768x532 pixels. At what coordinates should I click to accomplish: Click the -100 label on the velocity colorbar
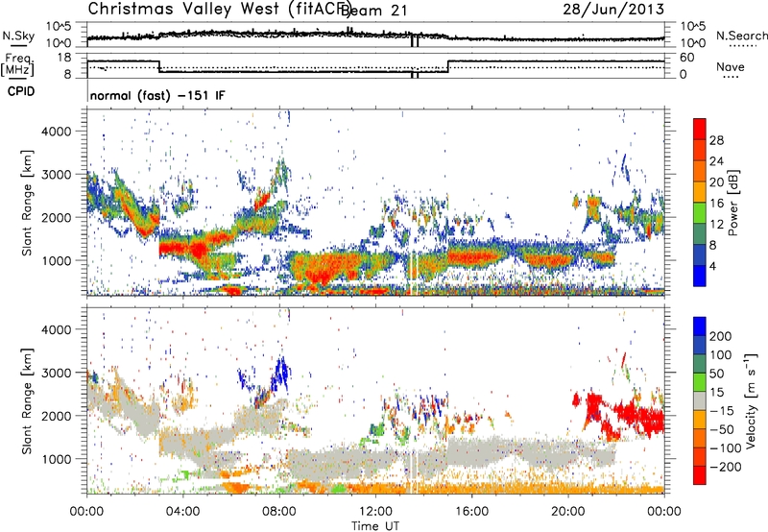pyautogui.click(x=725, y=448)
